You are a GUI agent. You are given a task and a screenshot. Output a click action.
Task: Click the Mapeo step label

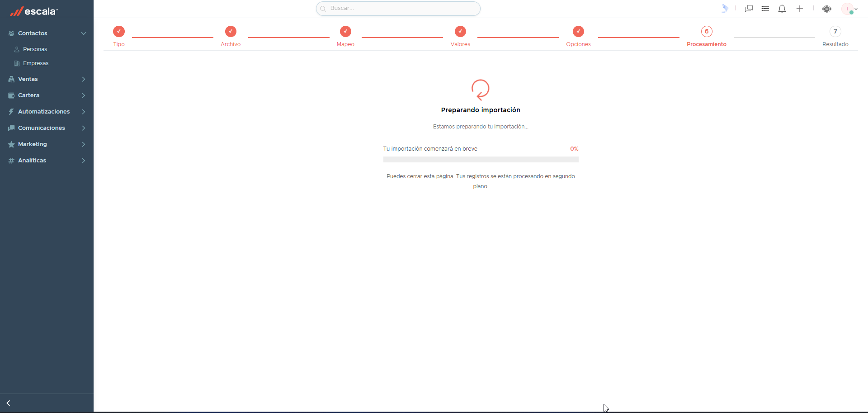pyautogui.click(x=345, y=44)
